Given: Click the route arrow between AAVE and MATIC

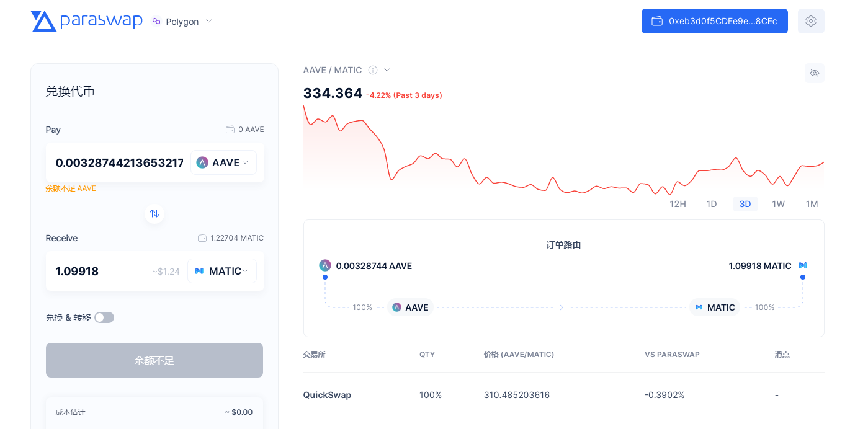Looking at the screenshot, I should [562, 307].
